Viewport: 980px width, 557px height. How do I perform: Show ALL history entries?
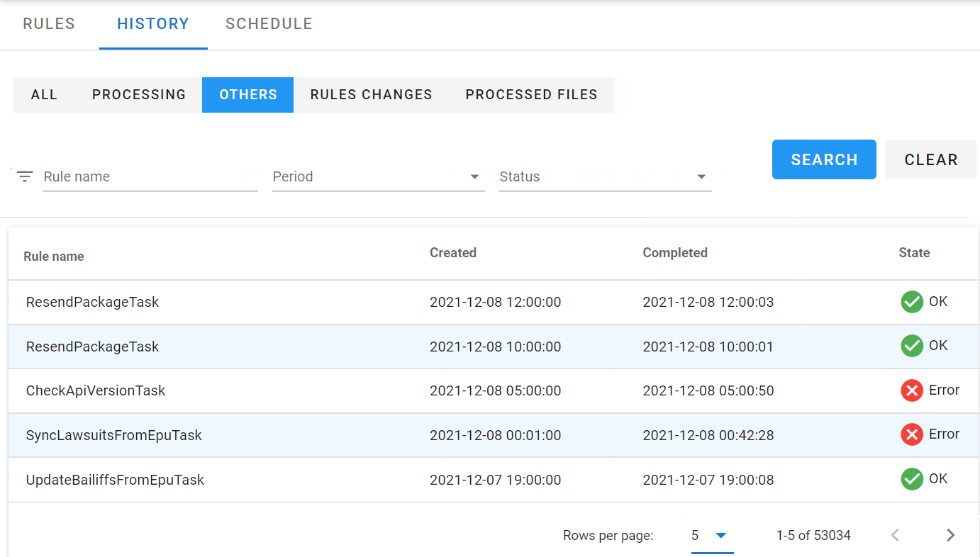(x=44, y=94)
